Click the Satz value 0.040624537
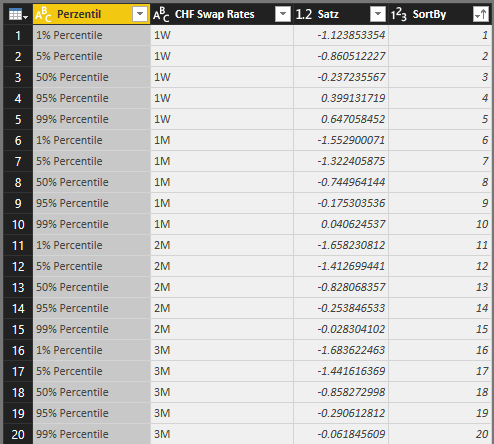The image size is (494, 444). [x=353, y=224]
